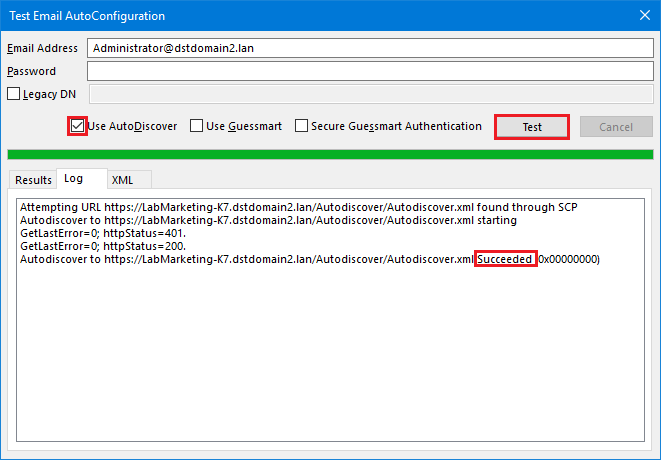Image resolution: width=661 pixels, height=460 pixels.
Task: Select the 'httpStatus=401' log line
Action: click(x=103, y=233)
